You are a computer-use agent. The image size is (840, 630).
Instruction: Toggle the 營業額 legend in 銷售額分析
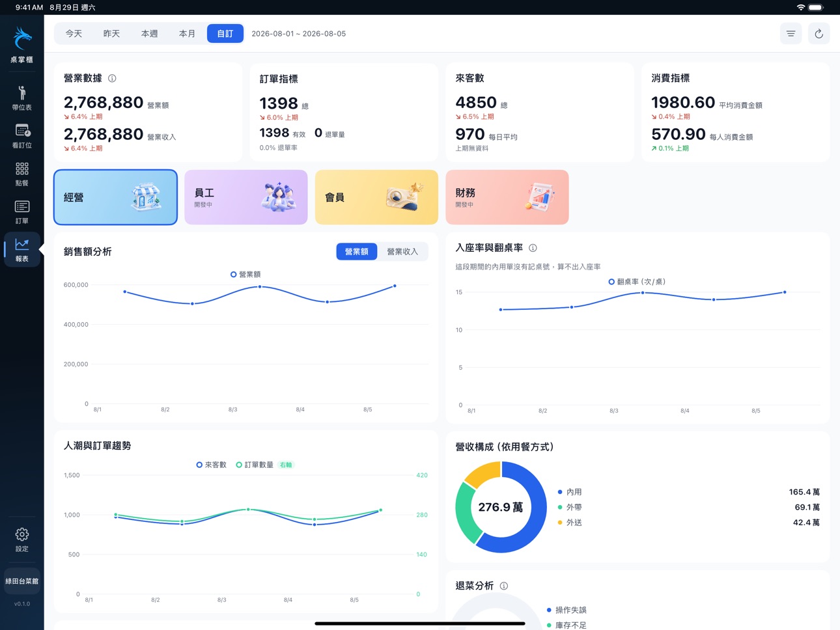(x=245, y=275)
